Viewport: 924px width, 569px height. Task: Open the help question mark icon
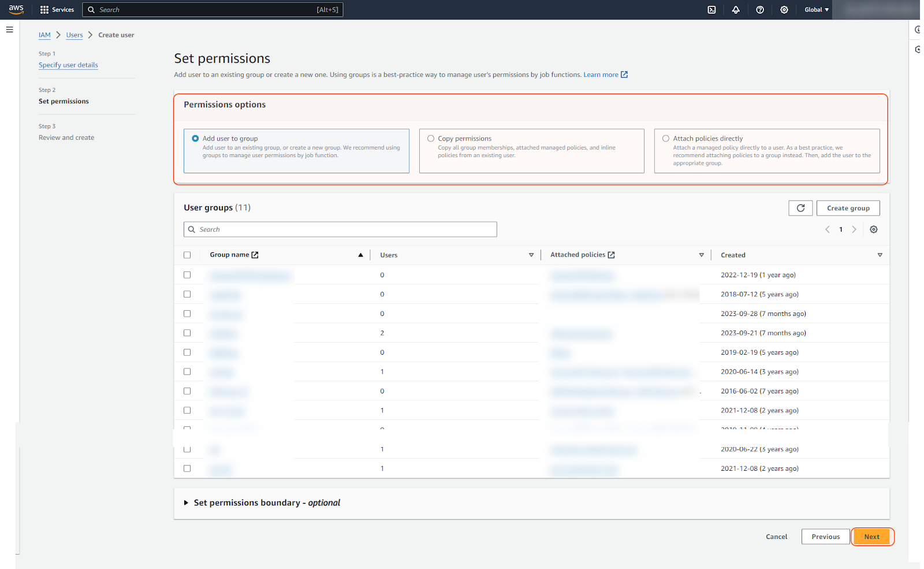point(760,10)
